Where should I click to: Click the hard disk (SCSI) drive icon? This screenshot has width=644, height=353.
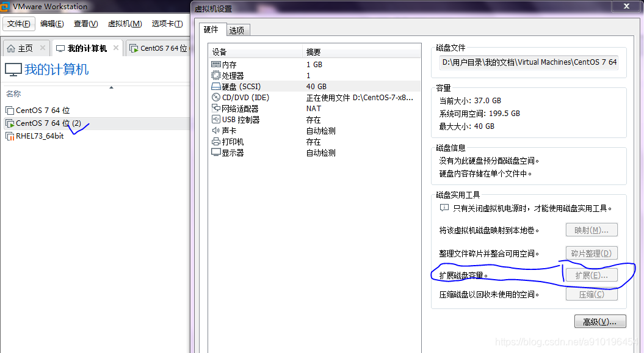click(215, 86)
